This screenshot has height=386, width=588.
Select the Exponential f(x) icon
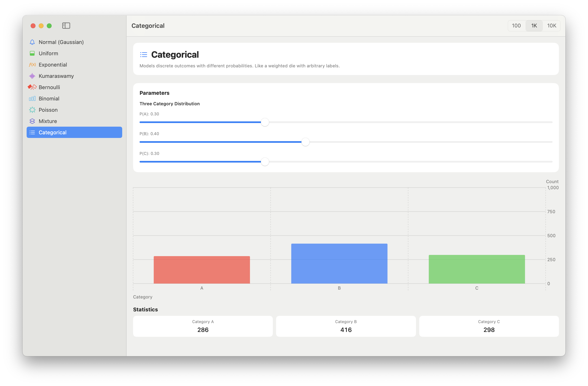(x=32, y=65)
